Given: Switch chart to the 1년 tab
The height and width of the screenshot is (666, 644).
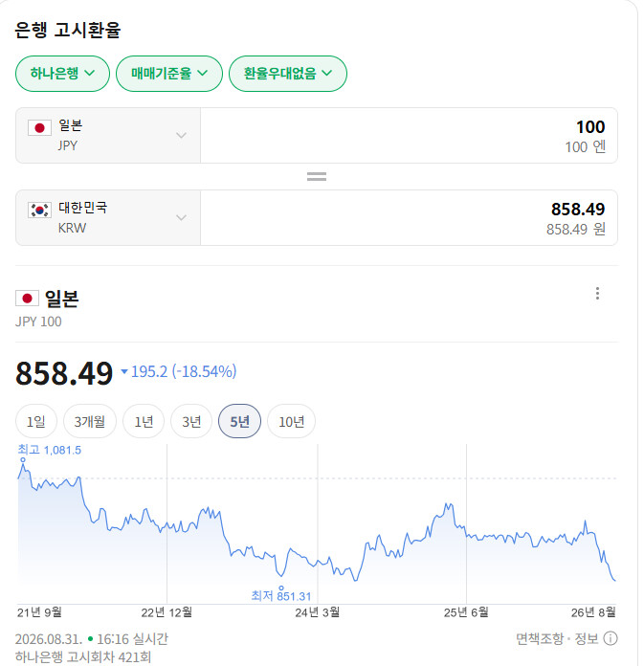Looking at the screenshot, I should click(x=144, y=421).
